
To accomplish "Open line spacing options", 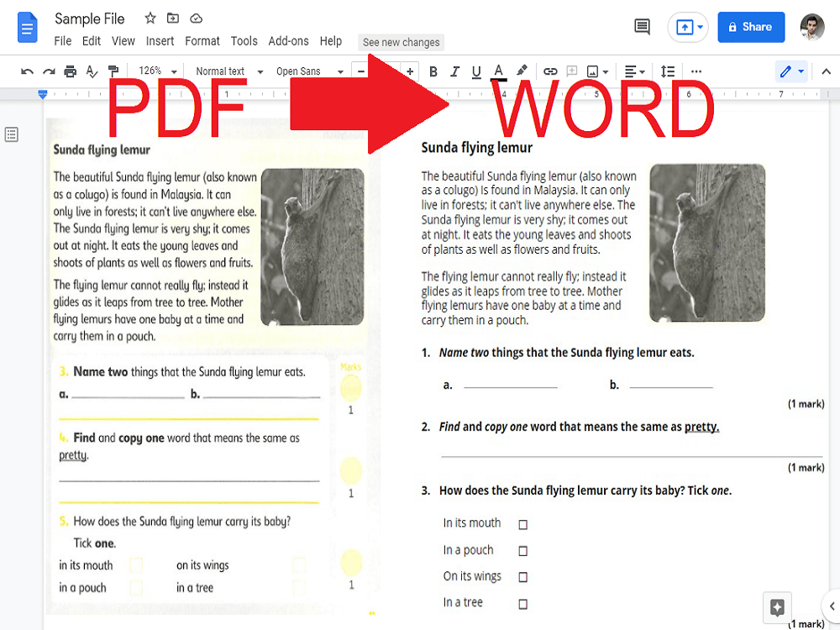I will [668, 71].
